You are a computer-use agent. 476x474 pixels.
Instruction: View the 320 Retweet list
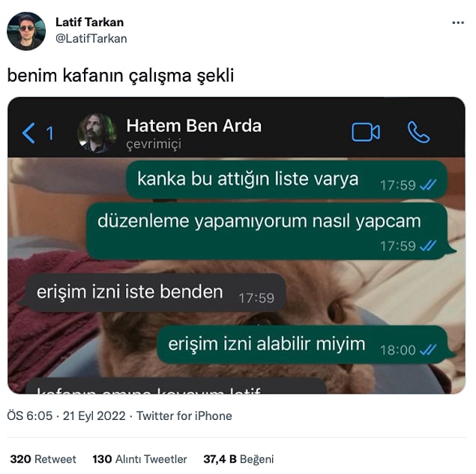[43, 459]
